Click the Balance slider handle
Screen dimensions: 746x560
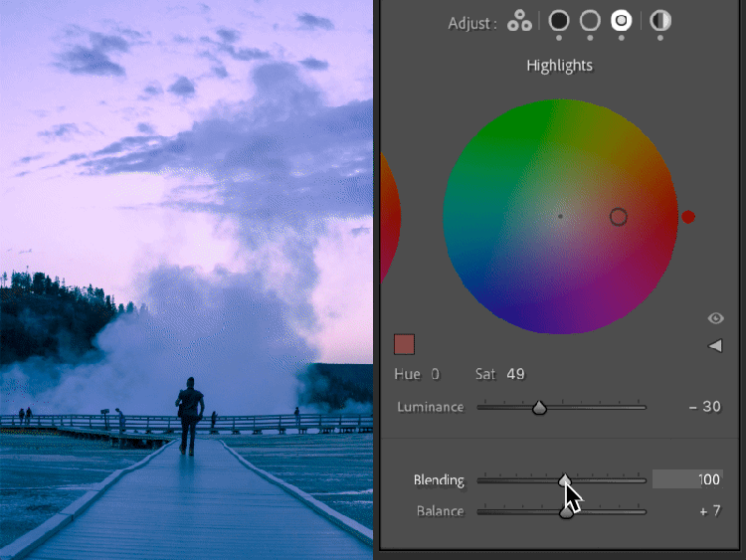click(x=566, y=512)
